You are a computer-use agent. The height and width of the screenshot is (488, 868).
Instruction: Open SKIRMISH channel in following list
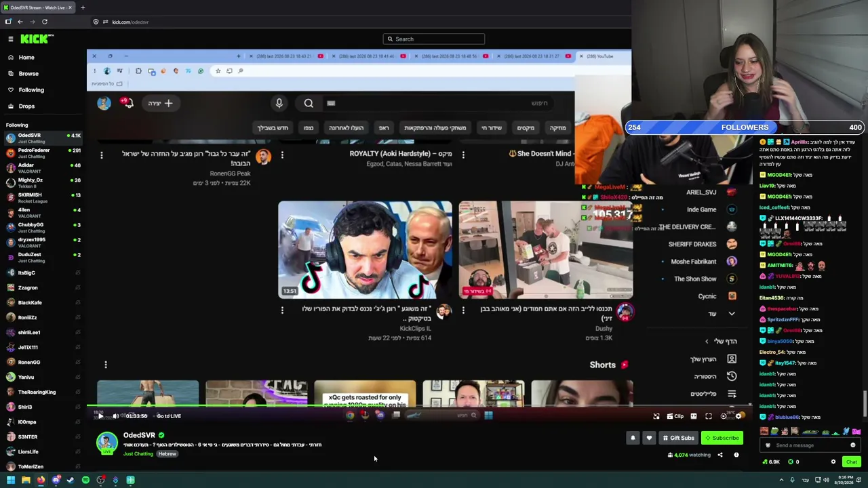[x=43, y=198]
